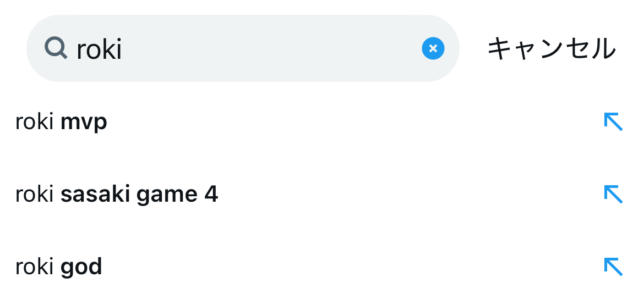Click the arrow beside "roki sasaki game 4"
644x305 pixels.
(x=613, y=194)
